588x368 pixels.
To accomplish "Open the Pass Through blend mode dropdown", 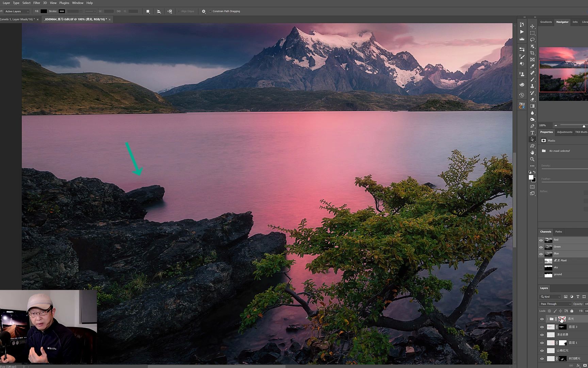I will pyautogui.click(x=555, y=304).
